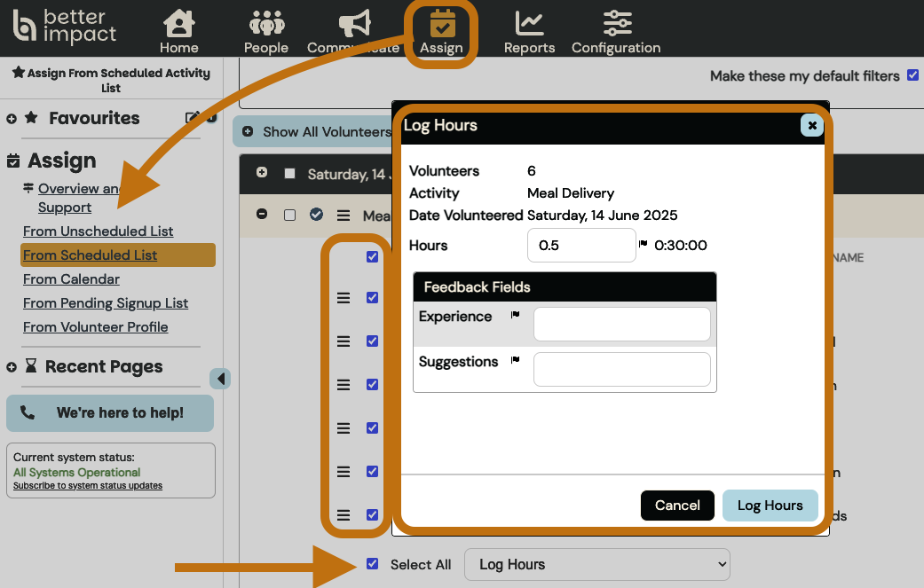Screen dimensions: 924x588
Task: Click the Cancel button in dialog
Action: tap(677, 506)
